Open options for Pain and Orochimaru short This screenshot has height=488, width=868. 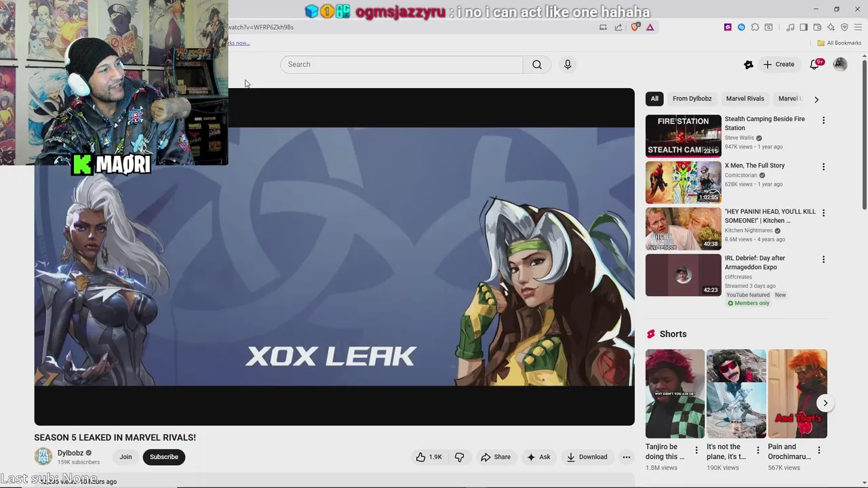pos(818,450)
